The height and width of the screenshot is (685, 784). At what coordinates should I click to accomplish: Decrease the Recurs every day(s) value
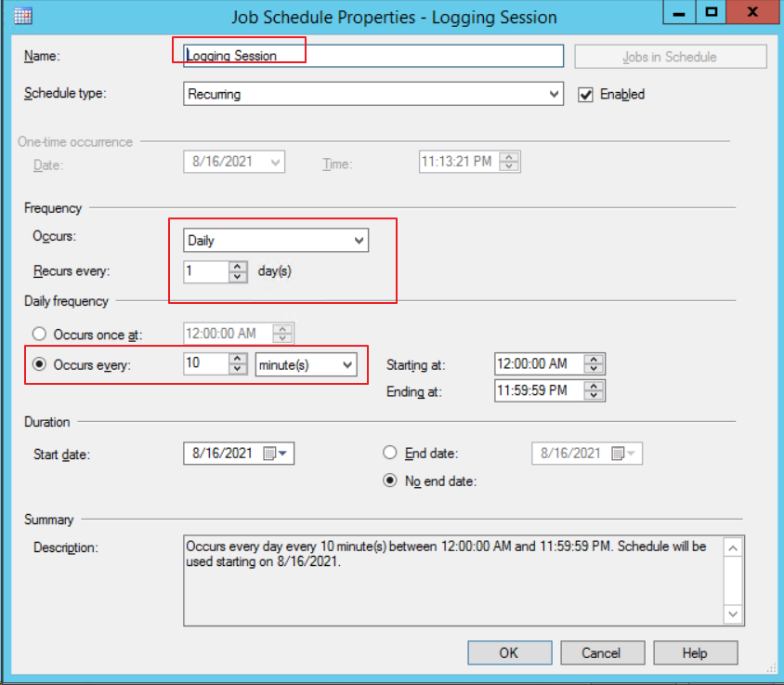coord(238,277)
